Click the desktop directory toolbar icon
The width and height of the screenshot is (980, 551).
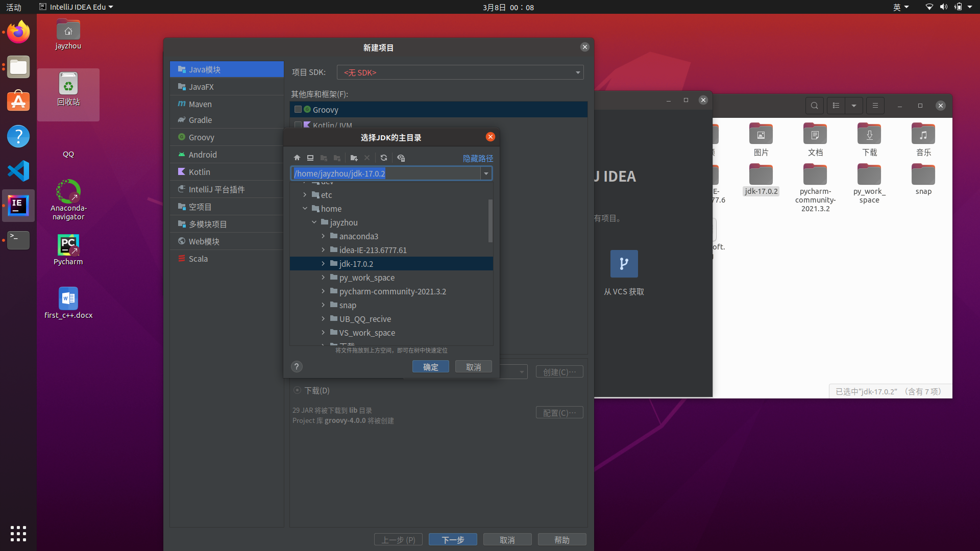click(310, 158)
